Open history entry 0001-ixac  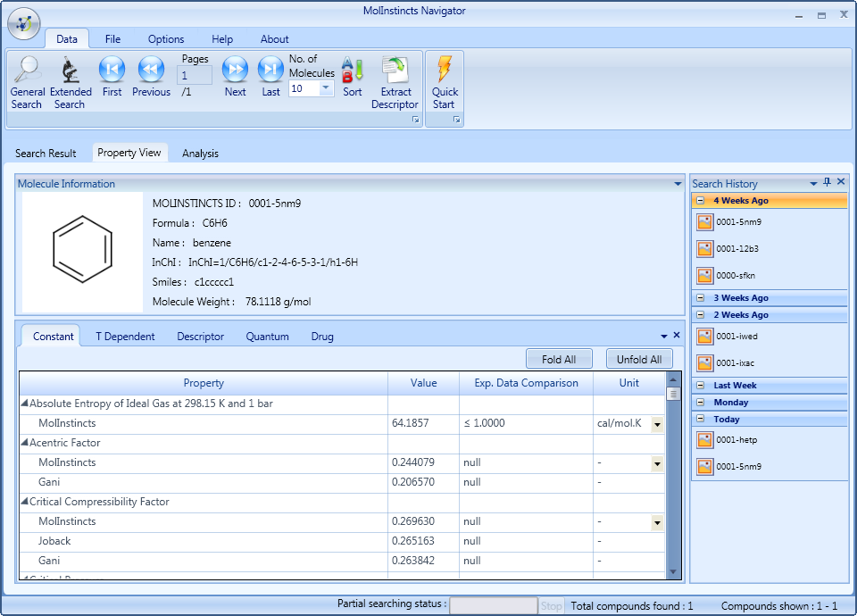[x=726, y=363]
